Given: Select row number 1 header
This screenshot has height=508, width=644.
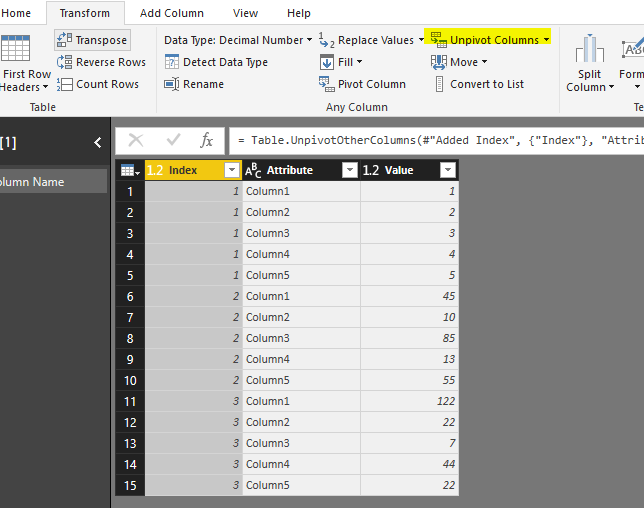Looking at the screenshot, I should 130,191.
